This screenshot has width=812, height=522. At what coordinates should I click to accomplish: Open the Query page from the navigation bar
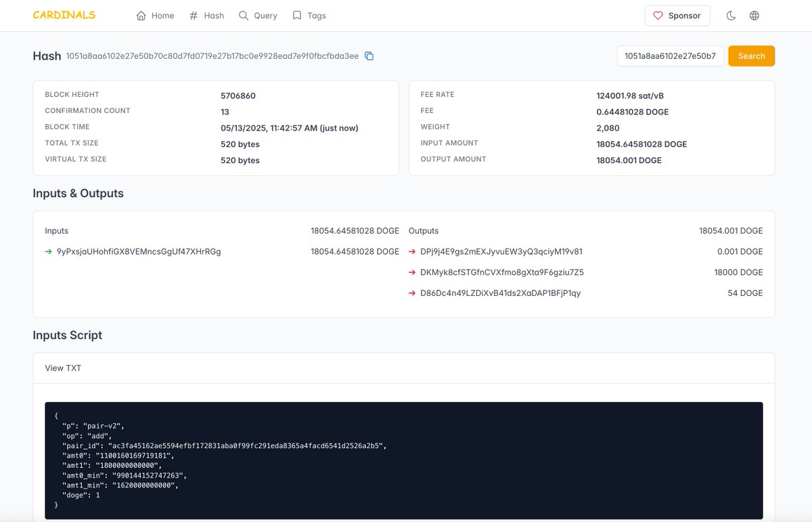tap(265, 15)
